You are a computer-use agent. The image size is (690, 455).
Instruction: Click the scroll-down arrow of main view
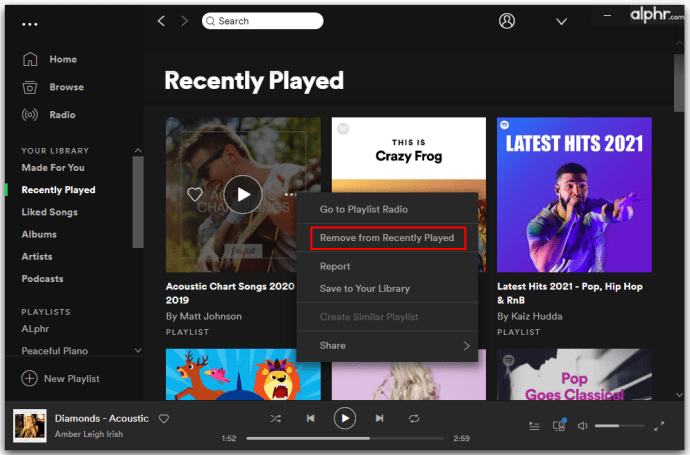[679, 395]
